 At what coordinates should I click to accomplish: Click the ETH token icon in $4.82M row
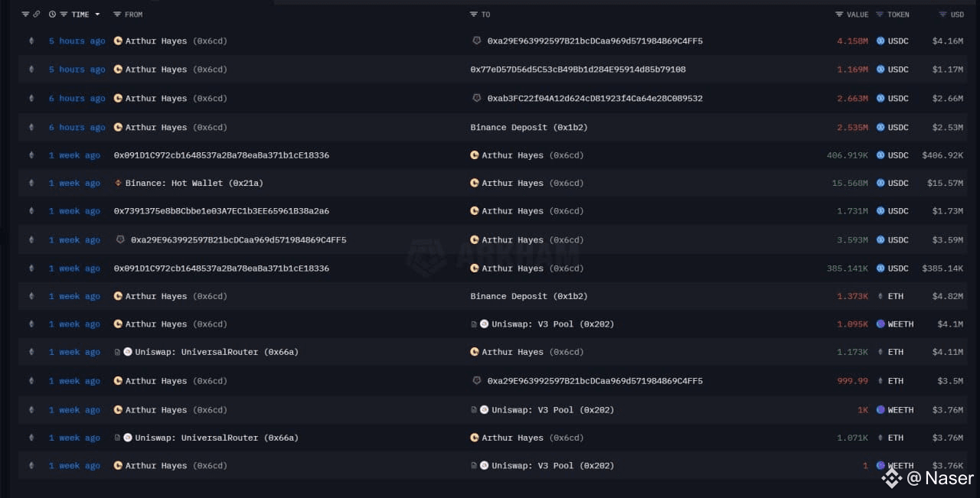click(880, 296)
